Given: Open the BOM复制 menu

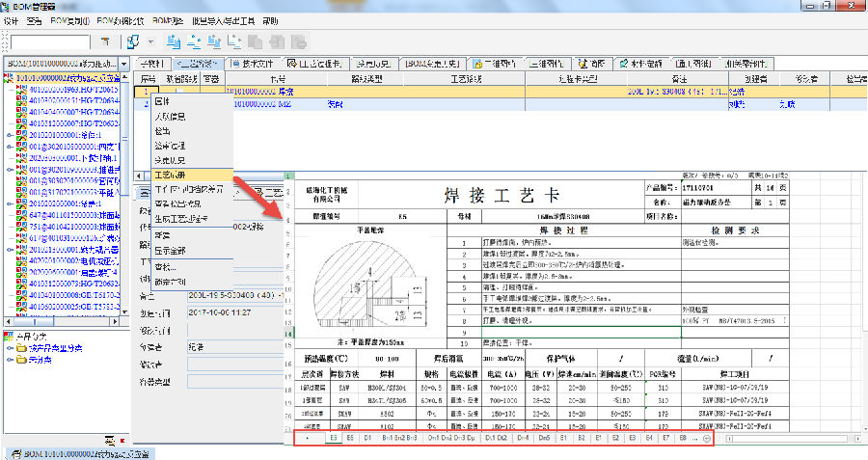Looking at the screenshot, I should coord(68,20).
